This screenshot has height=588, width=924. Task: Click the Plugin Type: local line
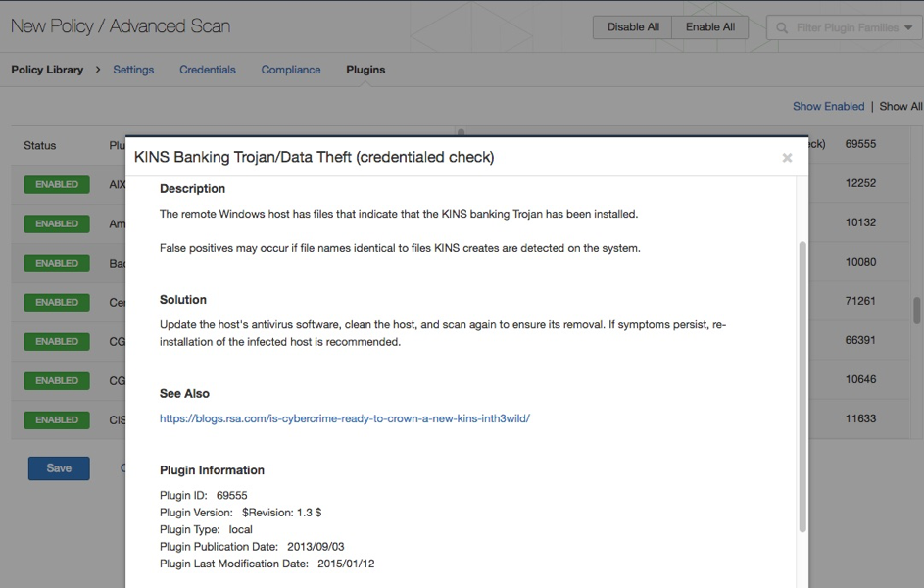[x=206, y=529]
